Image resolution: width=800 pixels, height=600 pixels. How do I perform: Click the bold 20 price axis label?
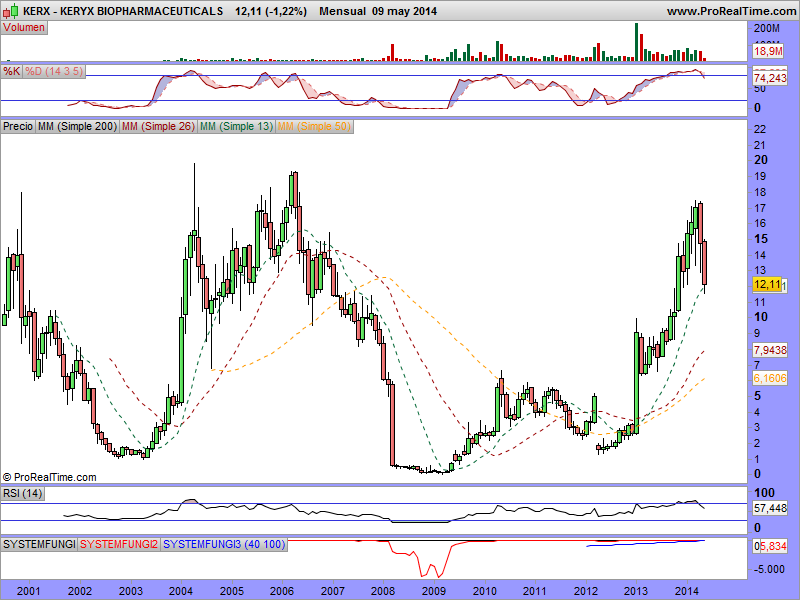(x=761, y=160)
